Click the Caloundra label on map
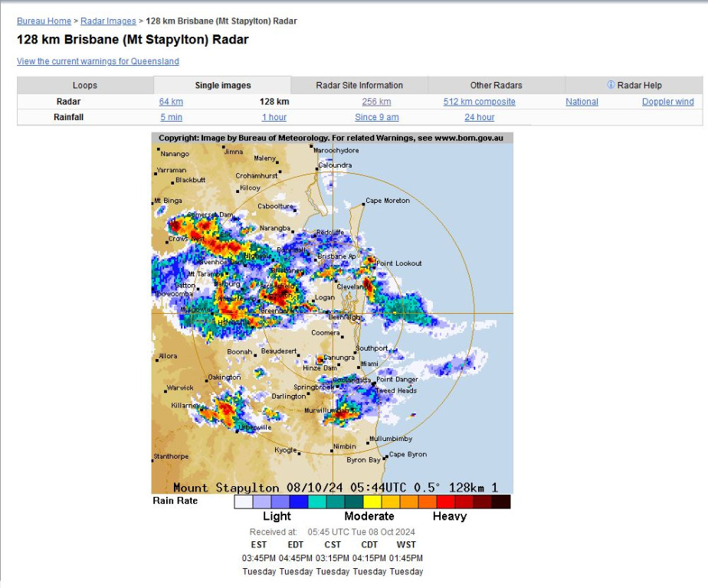Screen dimensions: 708x588 click(335, 165)
